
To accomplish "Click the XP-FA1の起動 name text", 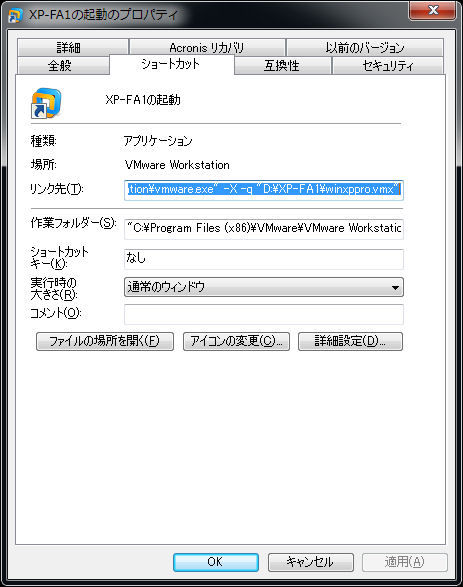I will click(143, 100).
